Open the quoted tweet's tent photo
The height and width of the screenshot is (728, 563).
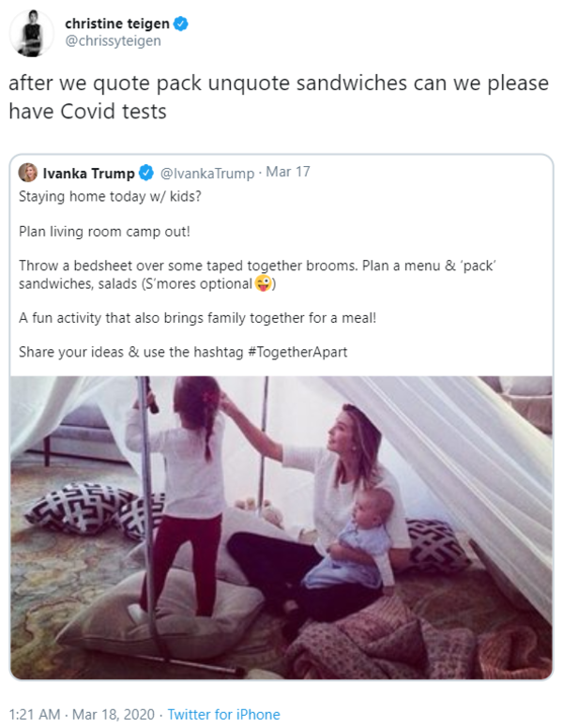click(281, 526)
